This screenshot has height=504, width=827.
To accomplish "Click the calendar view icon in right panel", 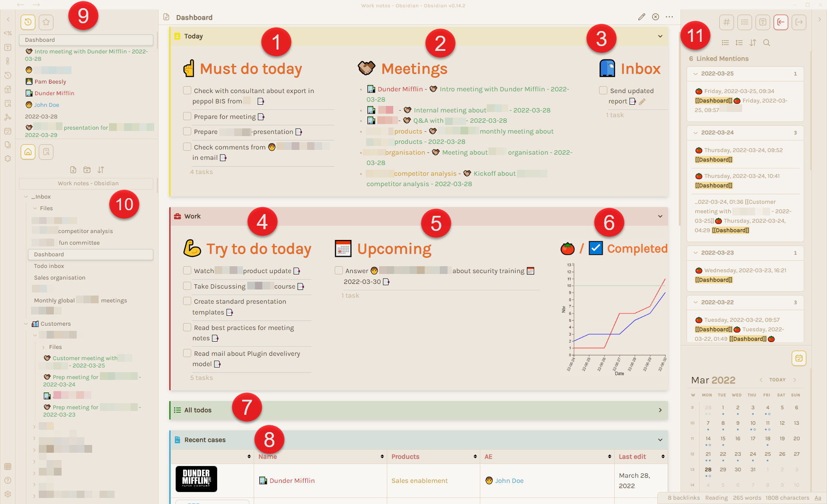I will (x=798, y=359).
